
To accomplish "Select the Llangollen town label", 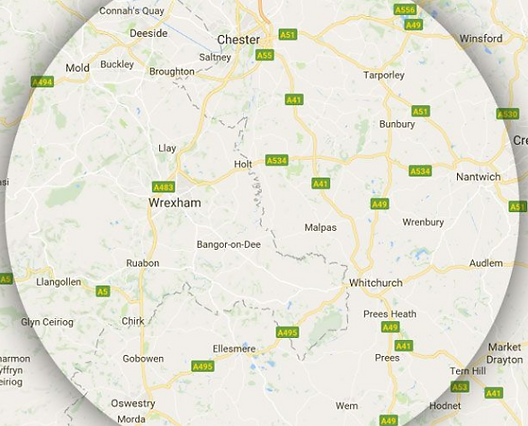I will (x=59, y=282).
